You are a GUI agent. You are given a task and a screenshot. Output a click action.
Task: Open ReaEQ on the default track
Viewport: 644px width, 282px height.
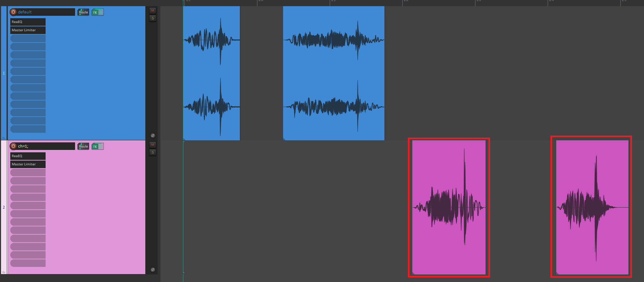(x=28, y=22)
